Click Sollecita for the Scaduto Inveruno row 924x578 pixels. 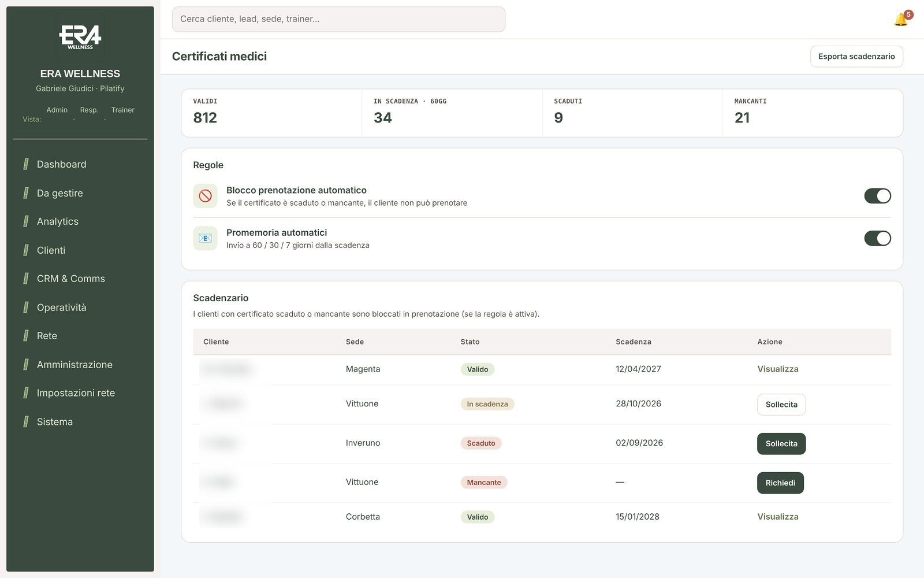click(781, 444)
